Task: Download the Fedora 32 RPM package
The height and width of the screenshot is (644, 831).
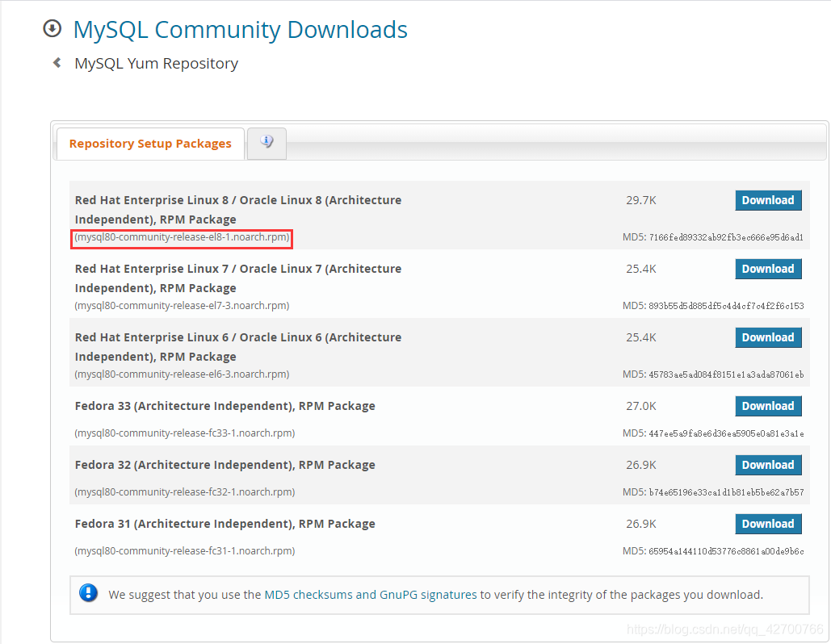Action: pos(768,465)
